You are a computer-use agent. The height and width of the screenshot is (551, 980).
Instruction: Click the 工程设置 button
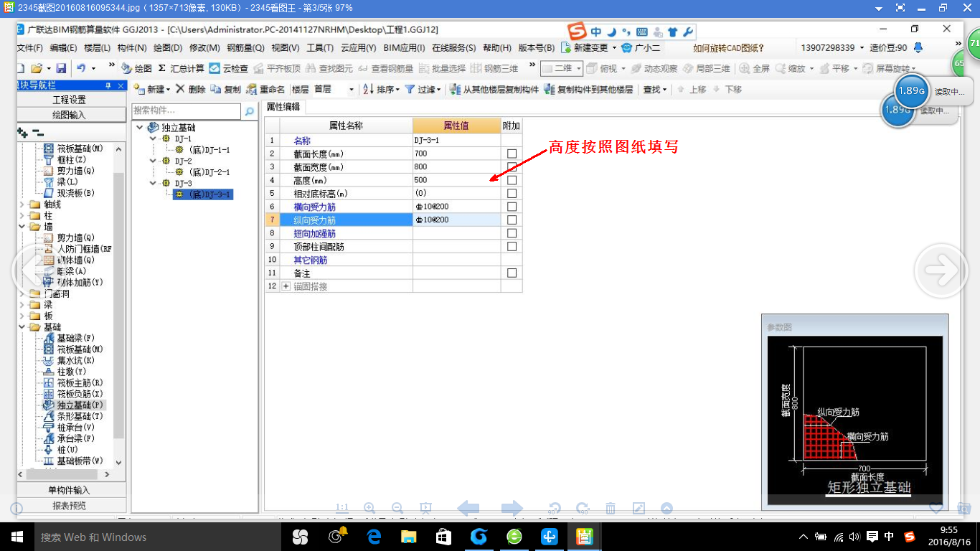pyautogui.click(x=70, y=100)
